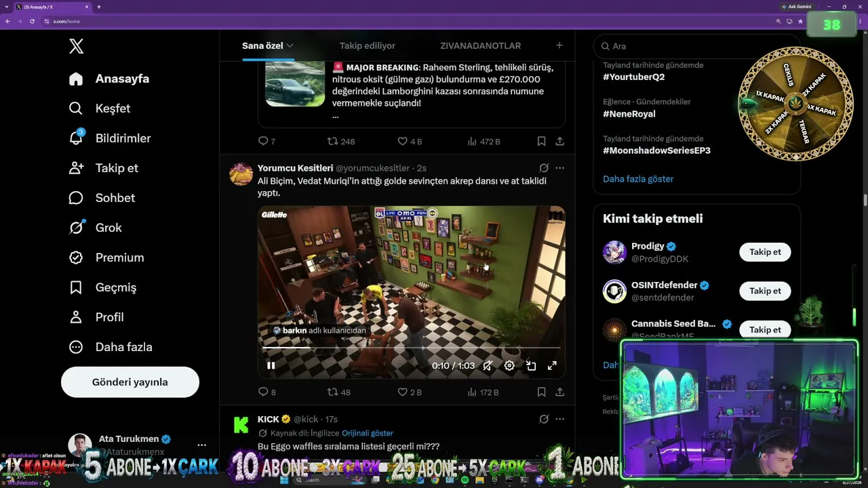Add a new timeline tab with plus
Viewport: 868px width, 488px height.
coord(559,45)
